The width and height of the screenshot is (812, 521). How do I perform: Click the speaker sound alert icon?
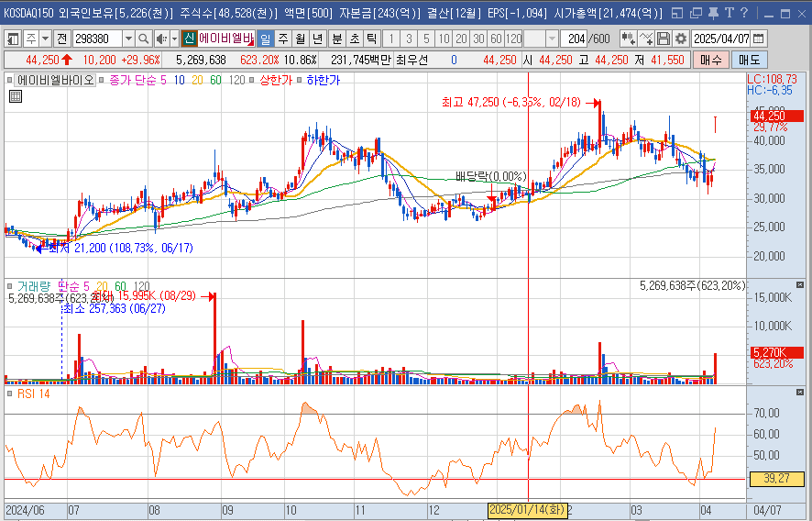click(161, 39)
